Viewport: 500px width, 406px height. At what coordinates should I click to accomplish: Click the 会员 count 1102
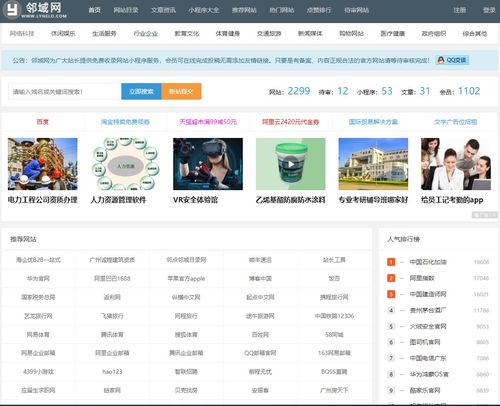click(x=469, y=91)
